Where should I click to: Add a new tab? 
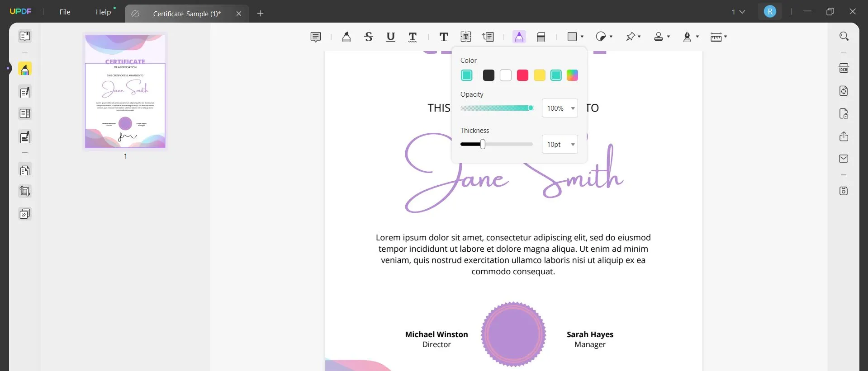[x=260, y=13]
